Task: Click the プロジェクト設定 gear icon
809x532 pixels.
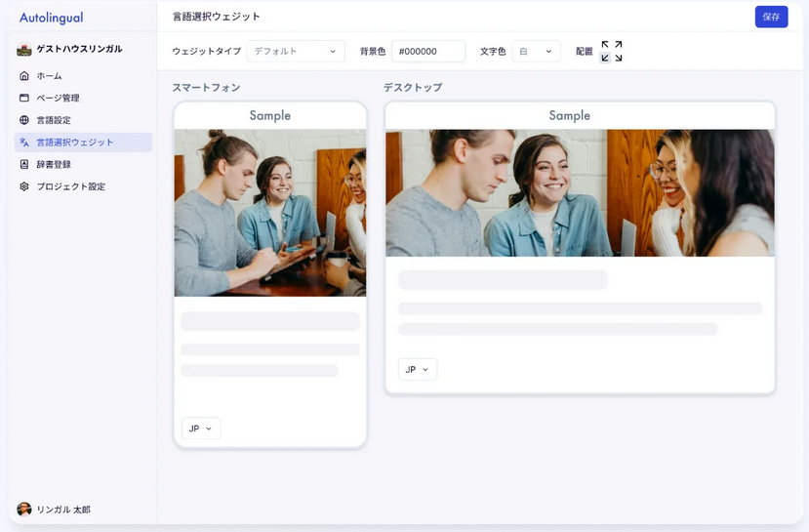Action: point(24,186)
